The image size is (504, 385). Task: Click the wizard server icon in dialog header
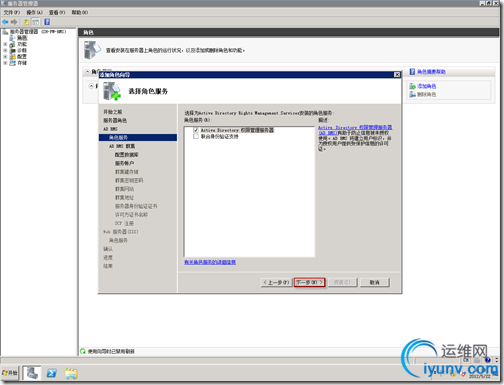[x=112, y=91]
